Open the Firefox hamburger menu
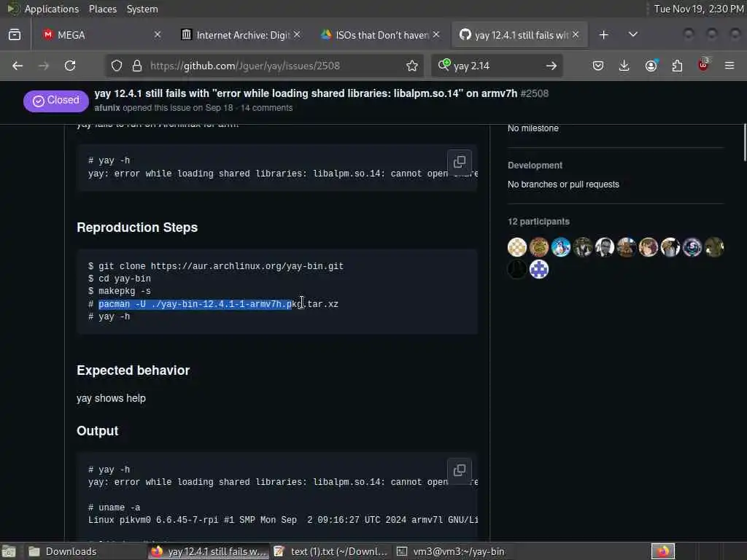 729,66
